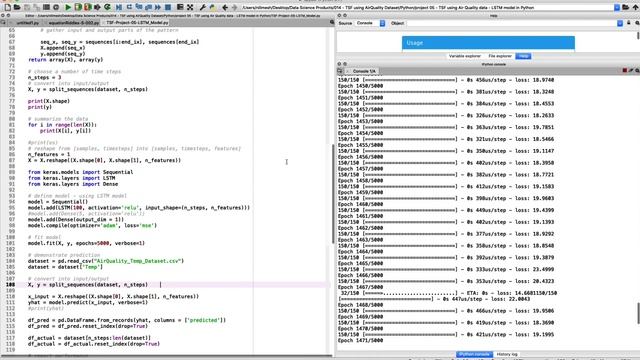This screenshot has height=360, width=640.
Task: Step into function in debugger
Action: 139,7
